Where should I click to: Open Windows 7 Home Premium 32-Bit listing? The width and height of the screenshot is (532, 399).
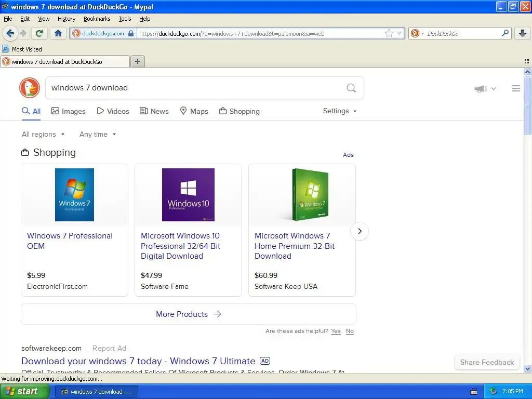(x=295, y=246)
